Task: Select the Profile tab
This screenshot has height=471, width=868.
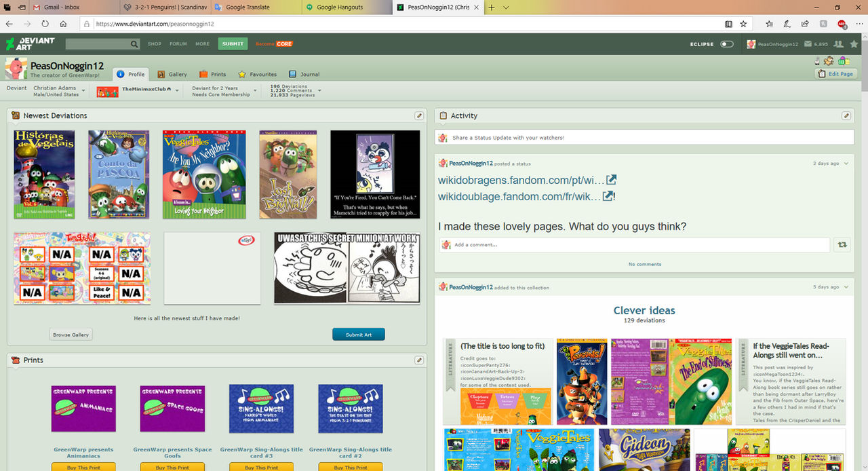Action: tap(131, 74)
